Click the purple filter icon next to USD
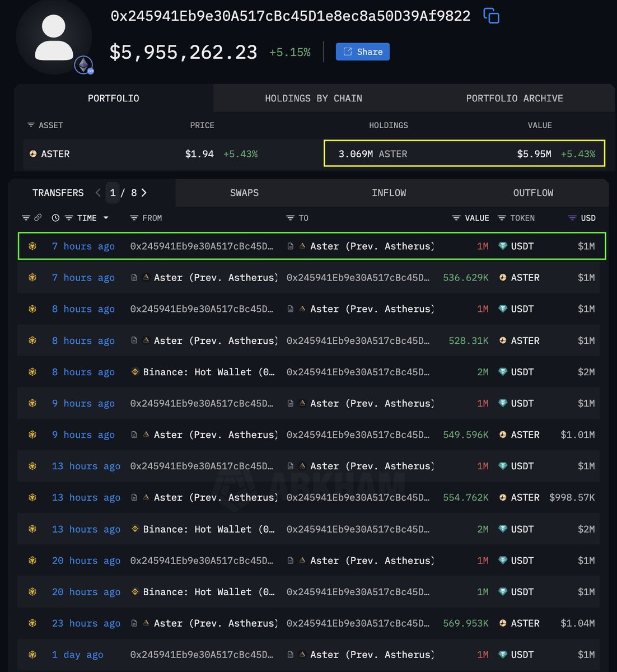The image size is (617, 672). pos(572,218)
